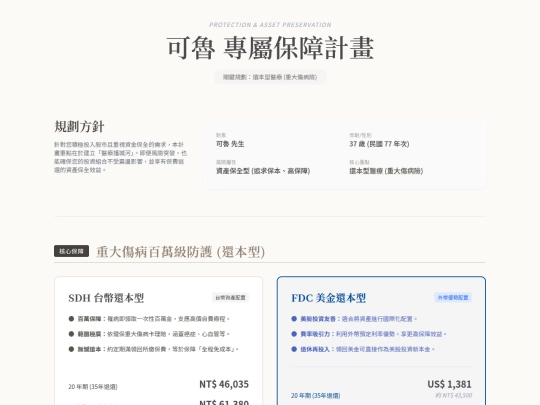The height and width of the screenshot is (405, 540).
Task: Click the heading 可魯 專屬保障計畫
Action: coord(270,48)
